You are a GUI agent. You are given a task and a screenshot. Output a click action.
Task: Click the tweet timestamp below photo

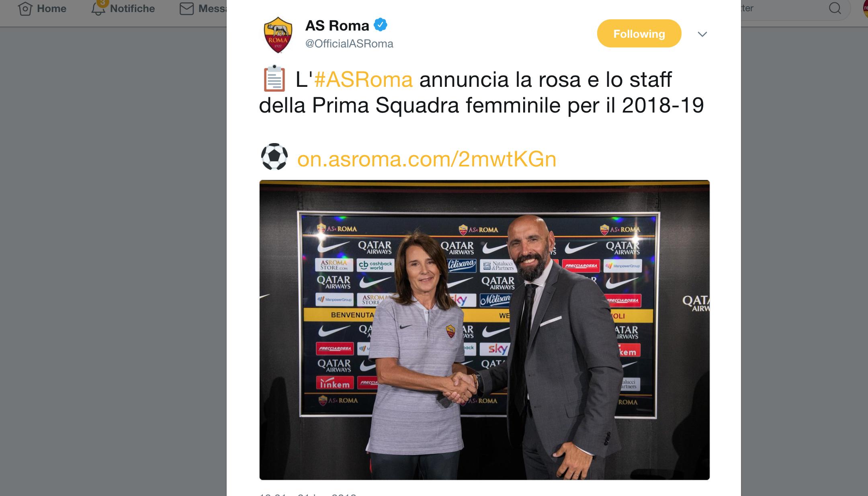(x=308, y=494)
